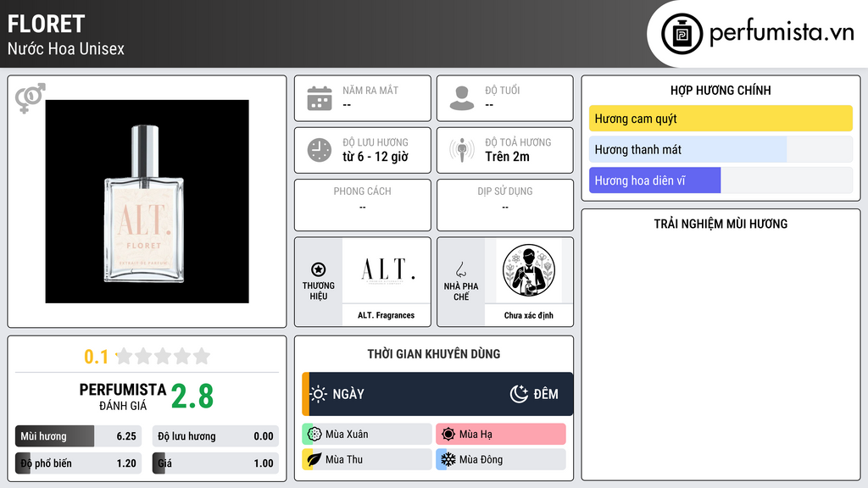Click the Độ lưu hương 0.00 score bar
Viewport: 868px width, 488px height.
[215, 436]
